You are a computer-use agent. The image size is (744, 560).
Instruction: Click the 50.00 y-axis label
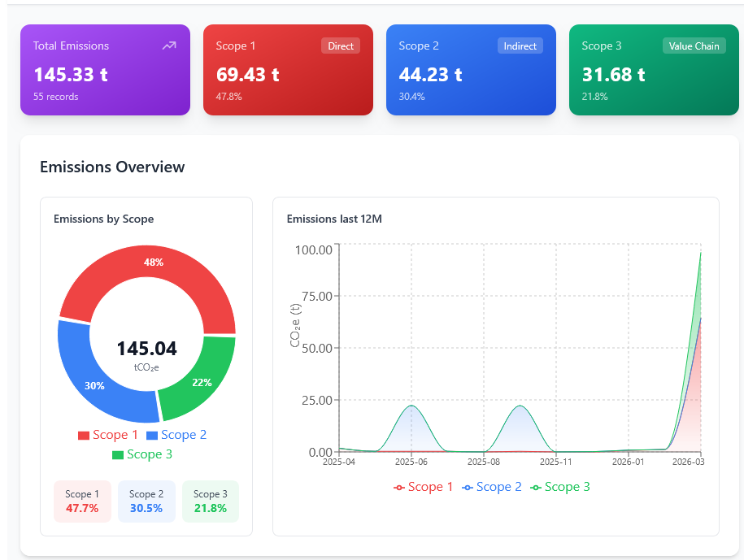coord(317,349)
